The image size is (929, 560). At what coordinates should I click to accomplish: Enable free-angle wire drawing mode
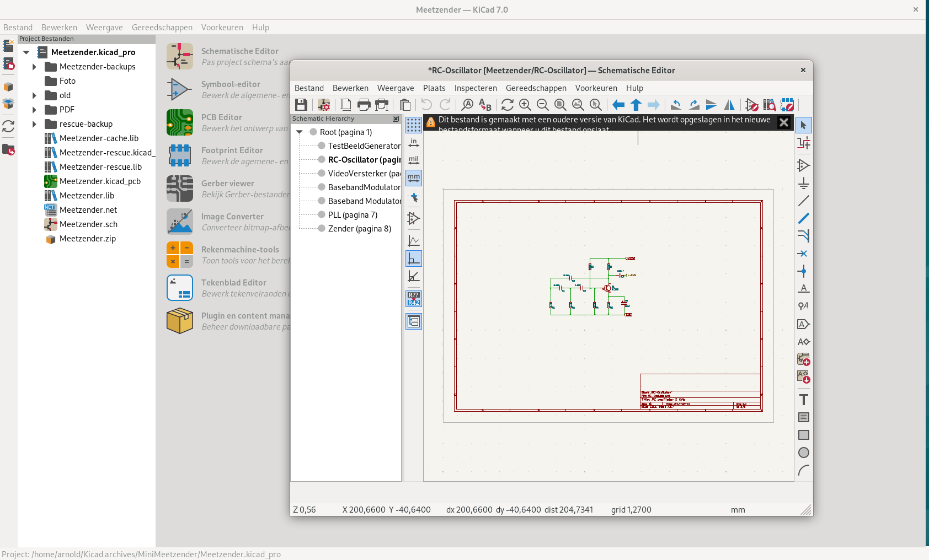point(414,241)
